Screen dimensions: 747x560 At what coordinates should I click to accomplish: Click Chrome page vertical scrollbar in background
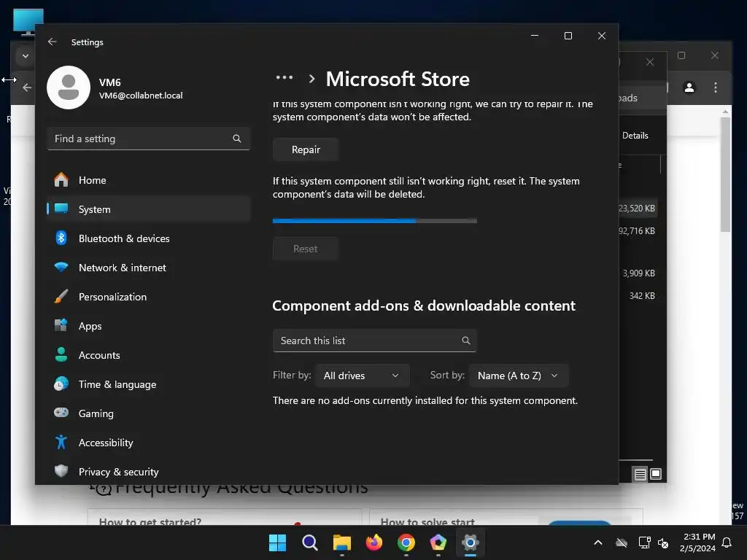pos(725,174)
